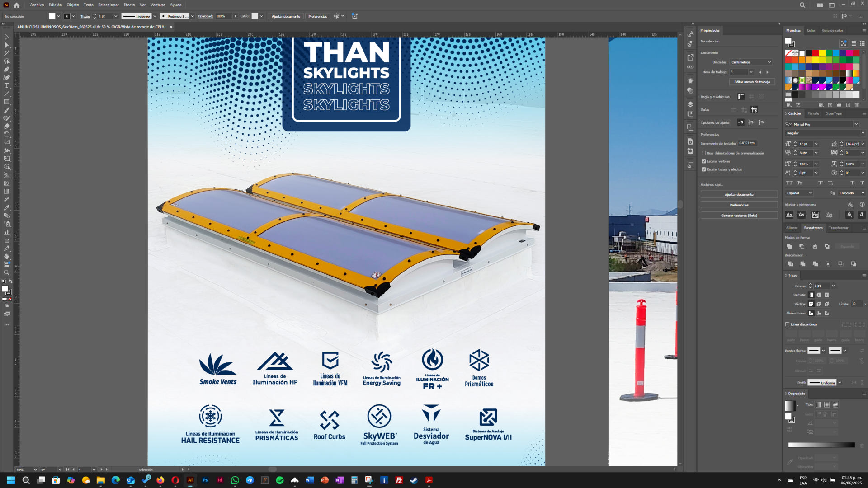
Task: Select the Hand tool
Action: click(x=7, y=257)
